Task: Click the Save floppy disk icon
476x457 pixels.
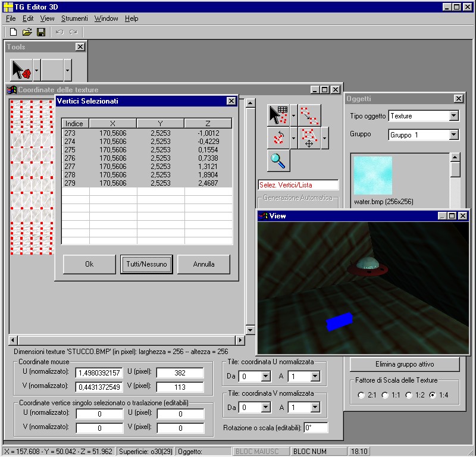Action: tap(41, 32)
